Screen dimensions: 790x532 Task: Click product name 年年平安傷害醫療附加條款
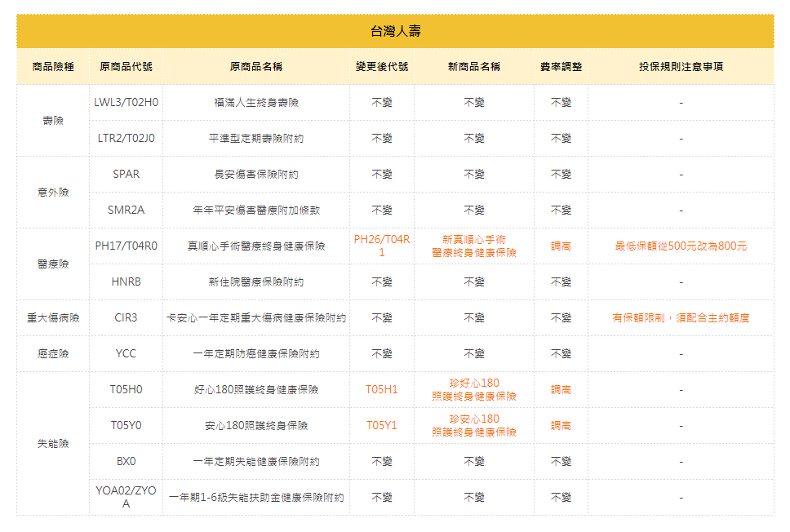(256, 210)
